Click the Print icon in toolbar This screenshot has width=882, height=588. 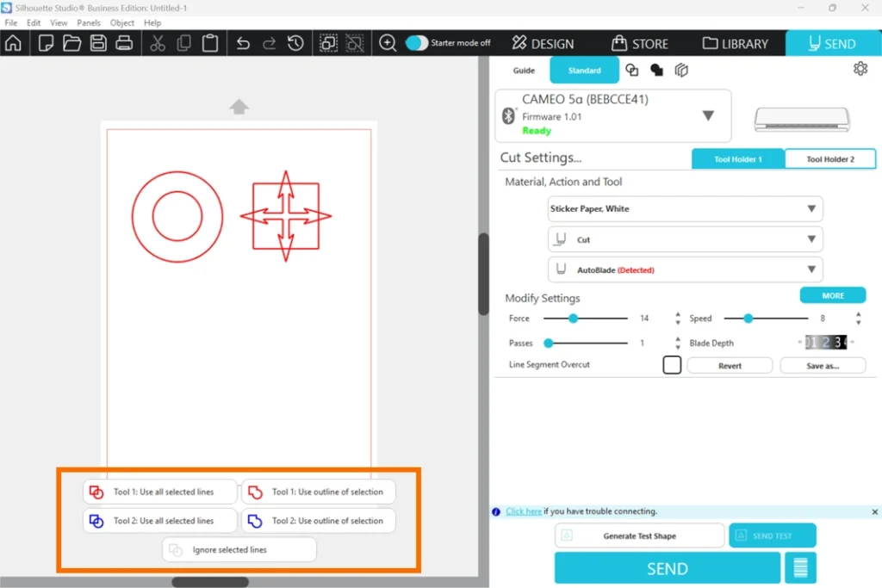click(125, 43)
